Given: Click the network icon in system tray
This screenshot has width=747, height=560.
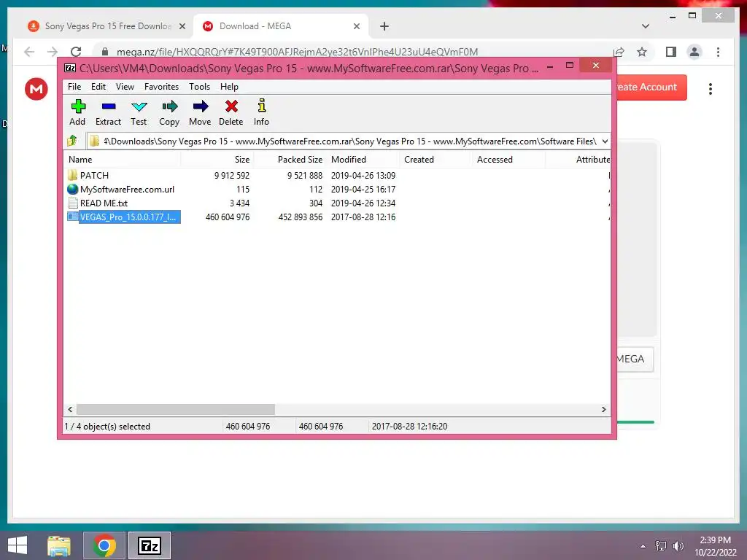Looking at the screenshot, I should pyautogui.click(x=661, y=546).
